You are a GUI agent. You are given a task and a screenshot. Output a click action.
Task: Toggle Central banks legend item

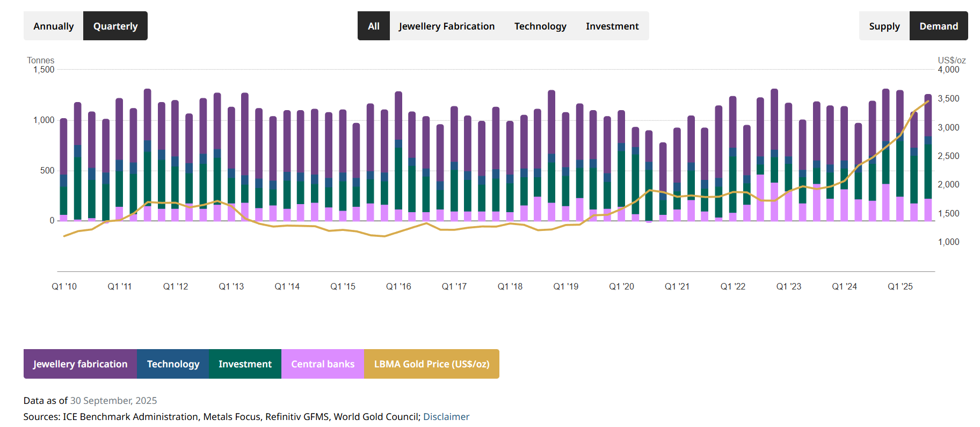(322, 364)
